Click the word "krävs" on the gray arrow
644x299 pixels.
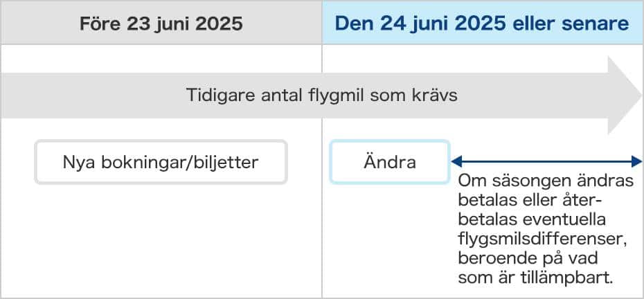tap(438, 96)
